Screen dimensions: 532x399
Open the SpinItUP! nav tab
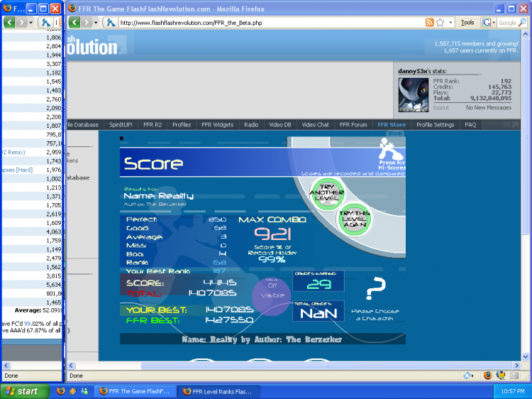coord(121,125)
